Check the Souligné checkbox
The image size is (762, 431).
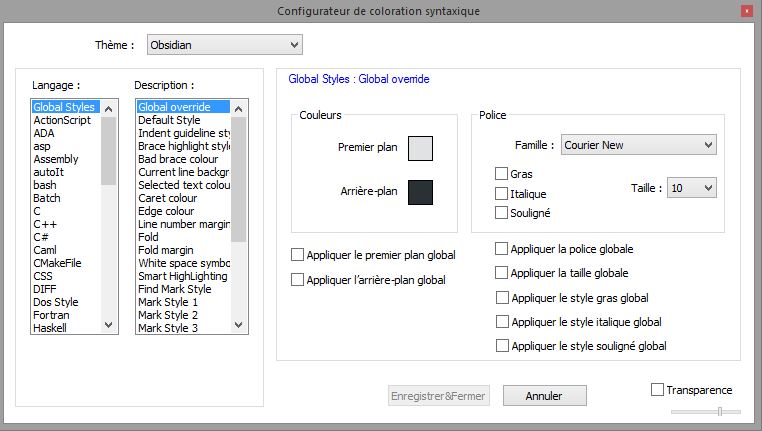tap(502, 212)
